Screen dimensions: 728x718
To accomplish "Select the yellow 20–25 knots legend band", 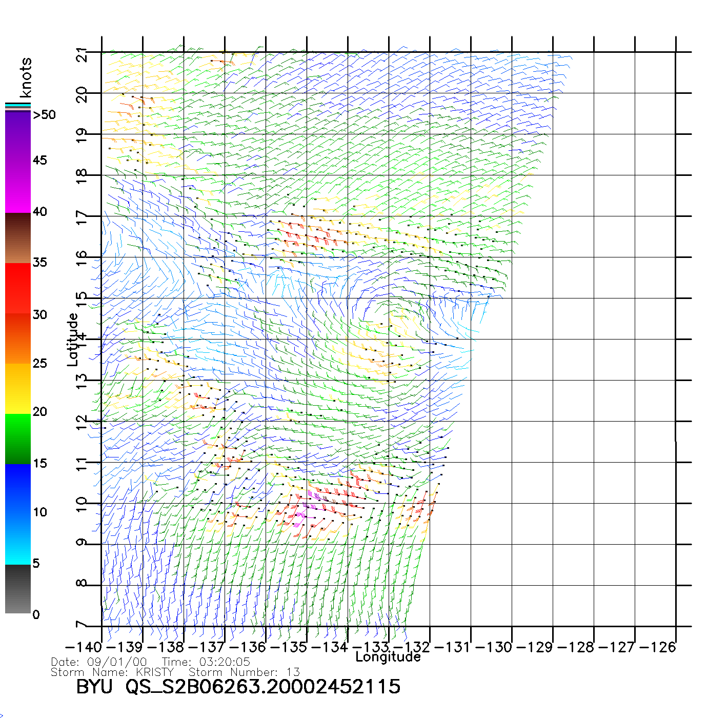I will (x=18, y=388).
